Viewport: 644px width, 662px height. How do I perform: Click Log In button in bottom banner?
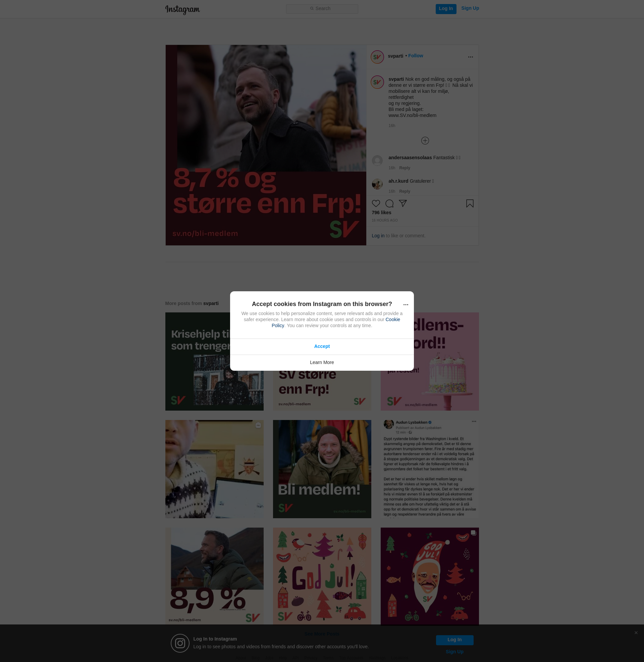[x=454, y=640]
